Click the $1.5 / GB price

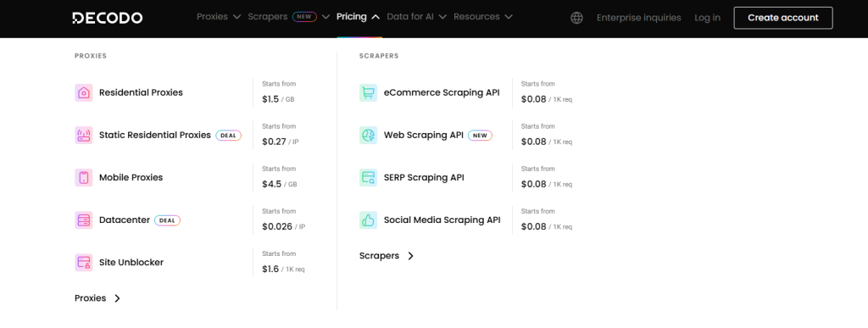coord(278,99)
